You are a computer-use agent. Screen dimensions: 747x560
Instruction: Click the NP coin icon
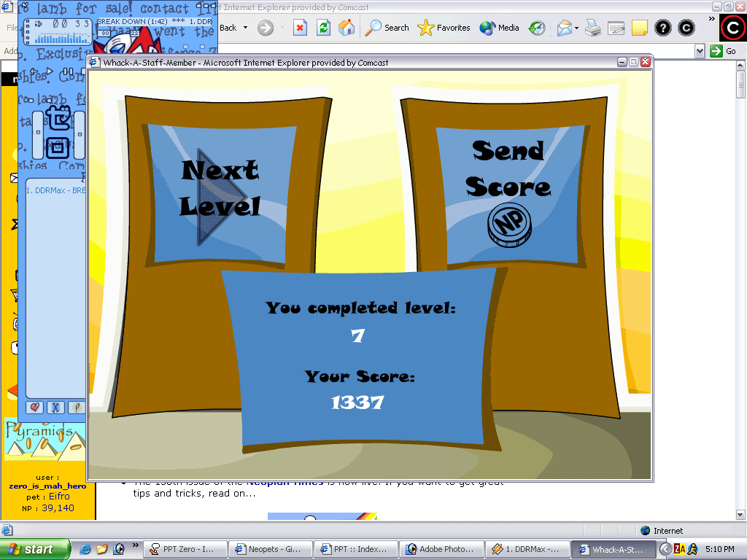point(509,225)
